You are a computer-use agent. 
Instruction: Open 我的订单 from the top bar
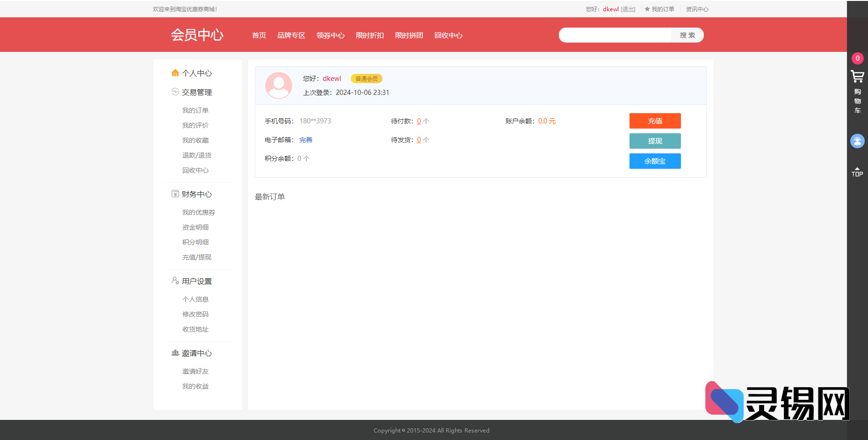tap(663, 9)
